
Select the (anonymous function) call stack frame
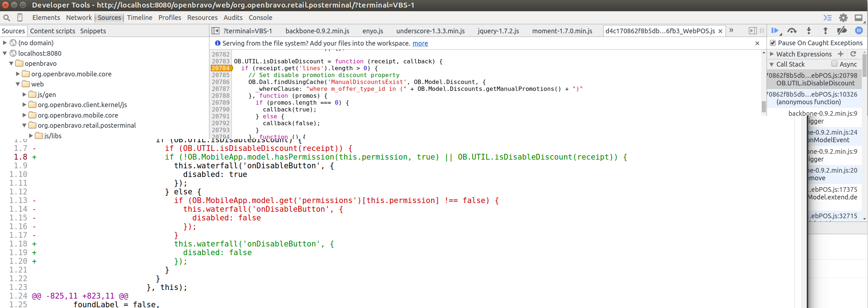814,98
